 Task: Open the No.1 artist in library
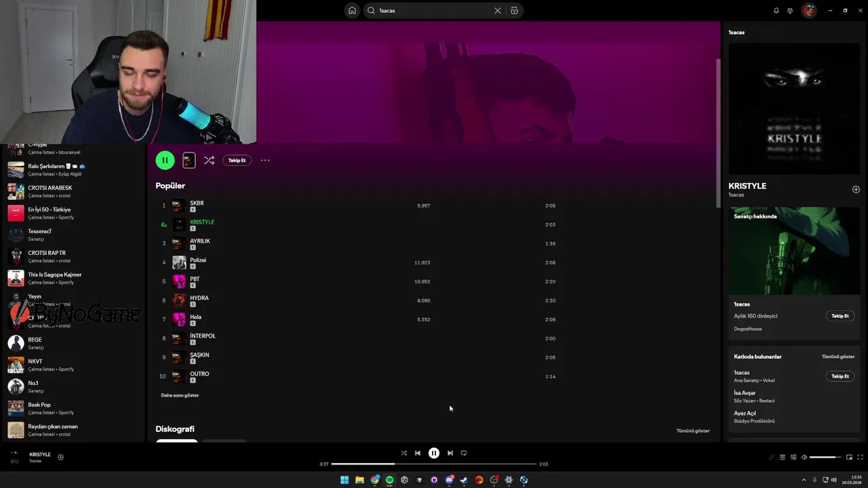point(73,386)
